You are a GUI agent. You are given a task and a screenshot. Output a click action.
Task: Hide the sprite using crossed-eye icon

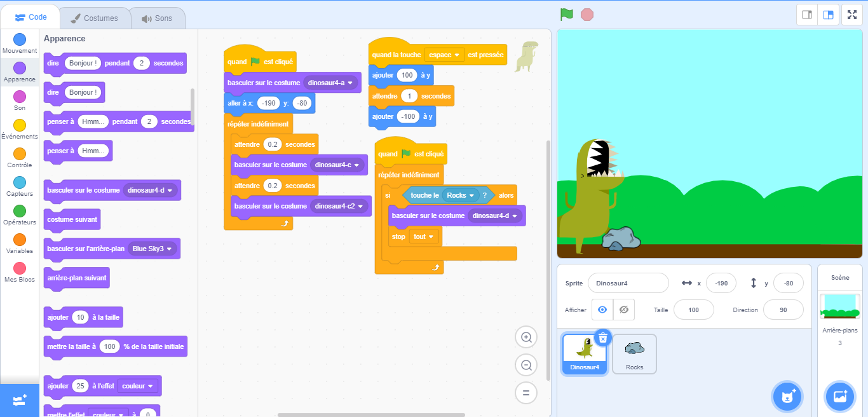[x=624, y=310]
